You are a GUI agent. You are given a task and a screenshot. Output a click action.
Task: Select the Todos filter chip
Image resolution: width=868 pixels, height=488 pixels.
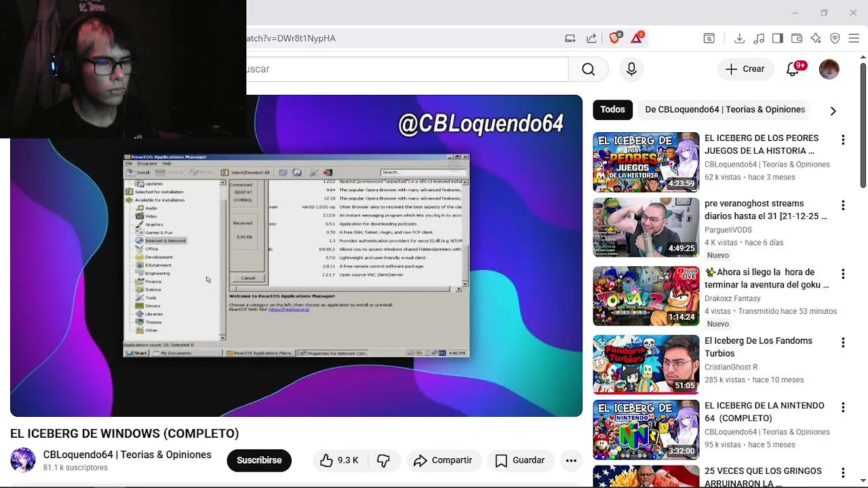pos(612,110)
